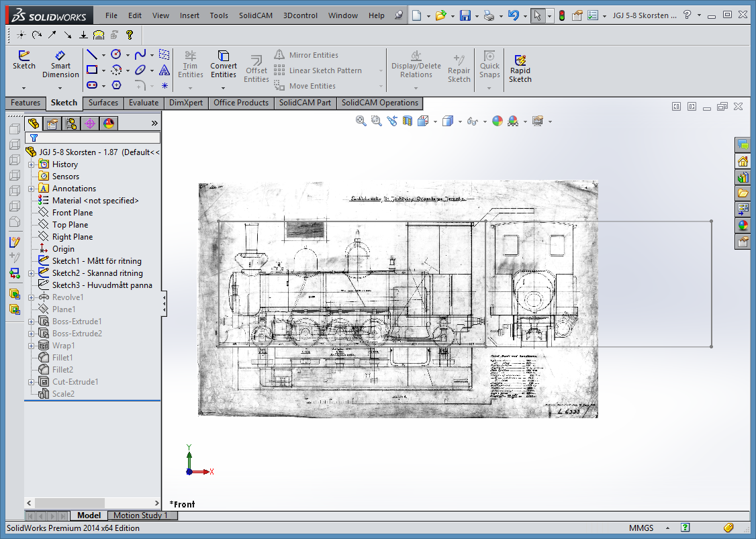The width and height of the screenshot is (756, 539).
Task: Click the Quick Snaps button
Action: pyautogui.click(x=489, y=64)
